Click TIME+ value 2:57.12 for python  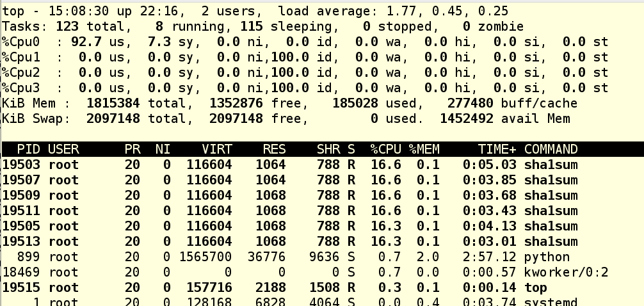pyautogui.click(x=489, y=257)
